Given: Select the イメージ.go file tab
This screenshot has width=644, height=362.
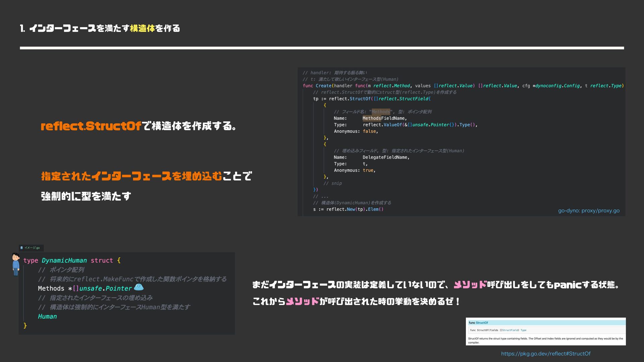Looking at the screenshot, I should pyautogui.click(x=32, y=248).
